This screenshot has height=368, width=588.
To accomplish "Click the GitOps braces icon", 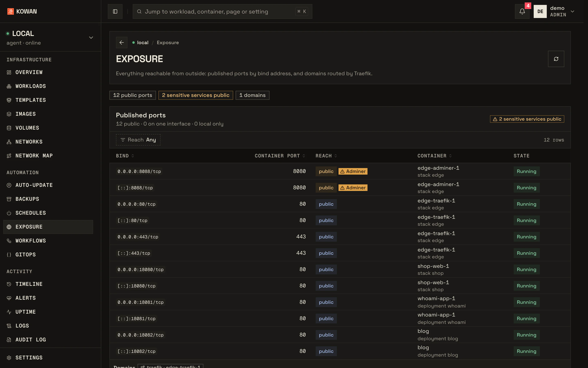I will pos(9,255).
